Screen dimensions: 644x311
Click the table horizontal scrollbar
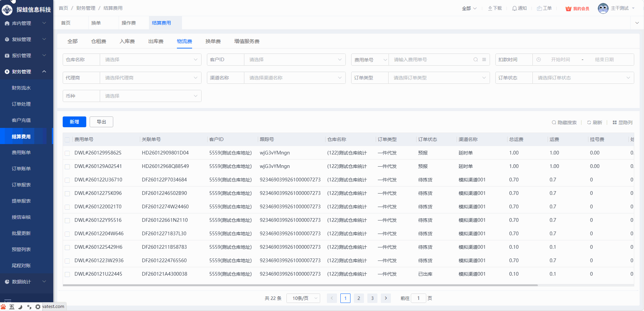point(300,285)
